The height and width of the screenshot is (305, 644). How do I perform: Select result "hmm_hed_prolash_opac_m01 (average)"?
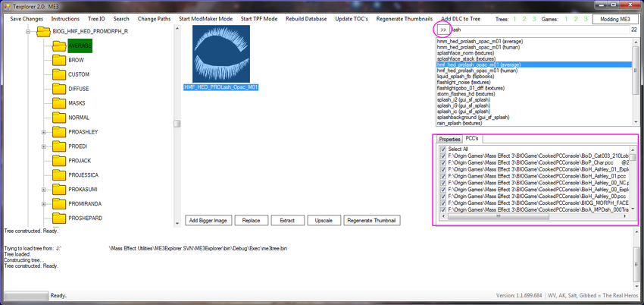[479, 42]
